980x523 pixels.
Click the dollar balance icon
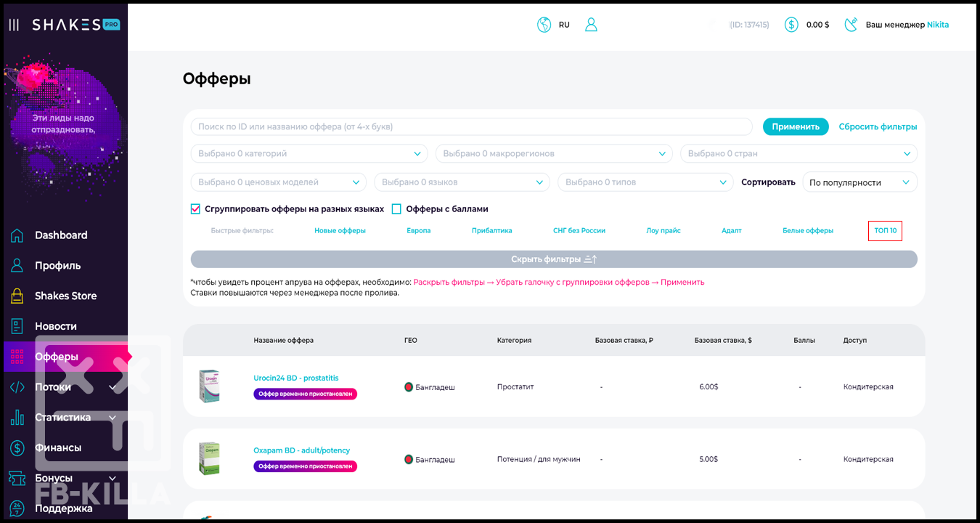click(x=791, y=25)
